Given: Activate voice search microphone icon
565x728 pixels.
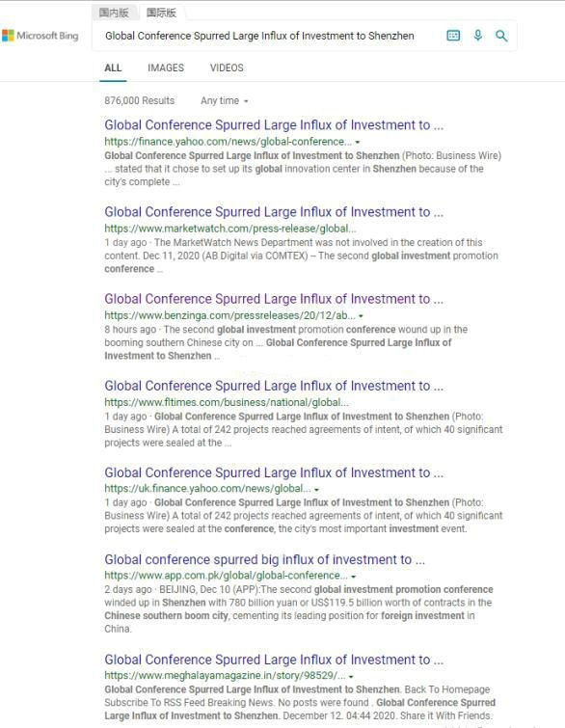Looking at the screenshot, I should click(x=477, y=36).
